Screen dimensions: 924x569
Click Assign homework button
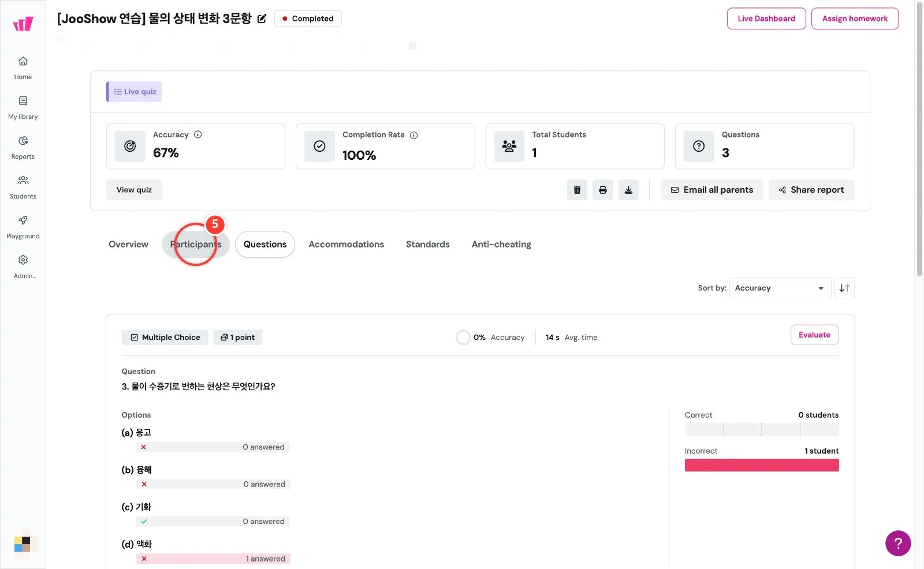tap(855, 18)
